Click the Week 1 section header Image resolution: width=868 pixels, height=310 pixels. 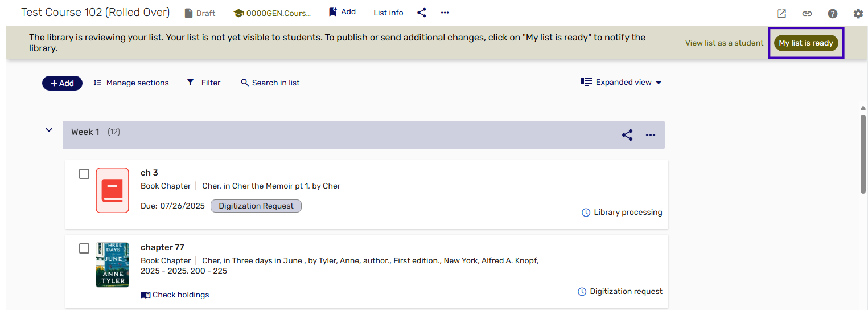pyautogui.click(x=364, y=135)
